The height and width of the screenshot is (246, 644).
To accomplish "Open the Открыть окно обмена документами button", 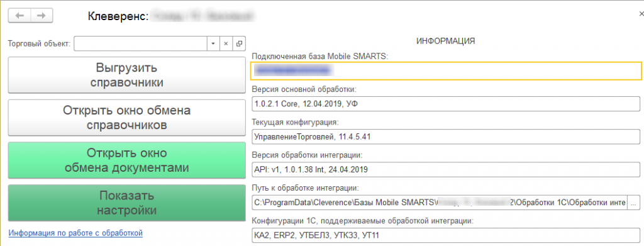I will (126, 160).
